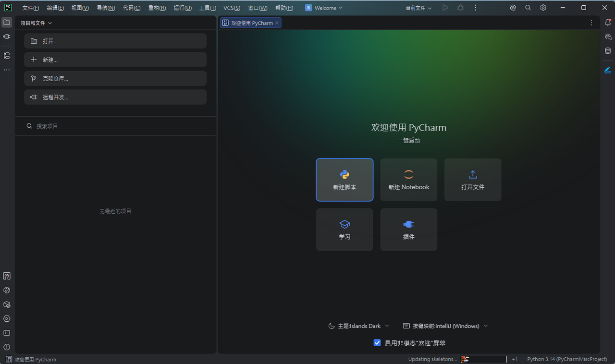Open the AI chat tool window
615x364 pixels.
[x=608, y=36]
